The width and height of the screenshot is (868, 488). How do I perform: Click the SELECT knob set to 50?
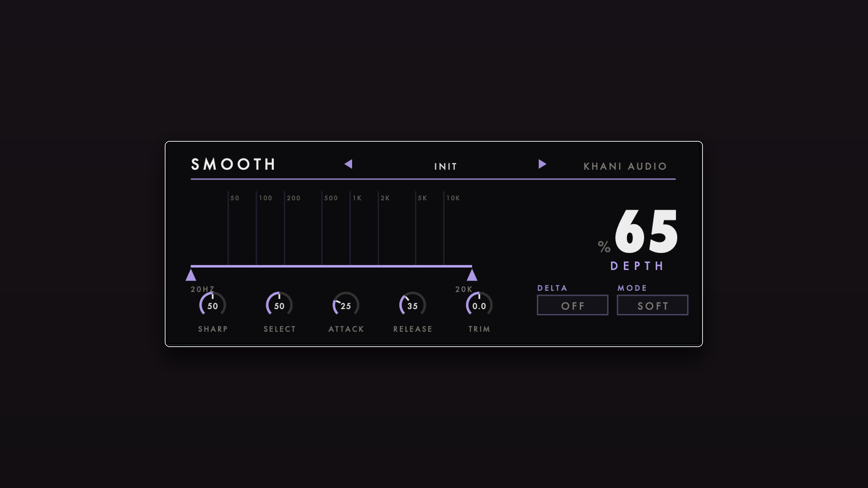[279, 304]
